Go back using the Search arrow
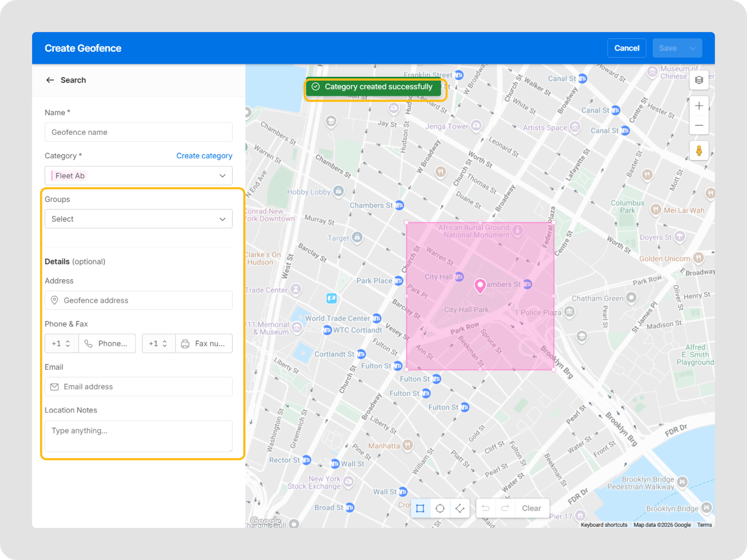Viewport: 747px width, 560px height. click(x=50, y=80)
